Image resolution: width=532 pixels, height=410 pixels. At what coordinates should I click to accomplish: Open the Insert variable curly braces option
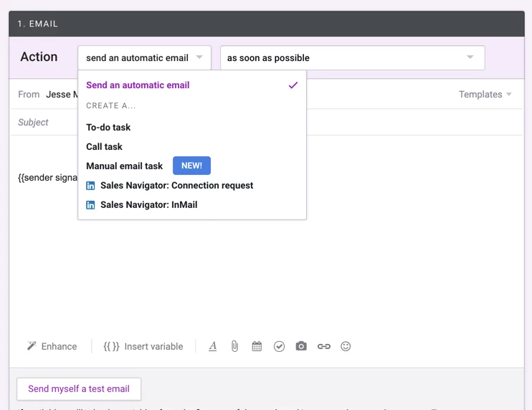[143, 346]
